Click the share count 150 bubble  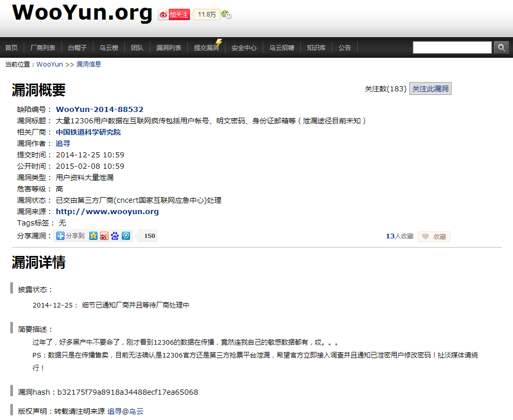[x=147, y=236]
